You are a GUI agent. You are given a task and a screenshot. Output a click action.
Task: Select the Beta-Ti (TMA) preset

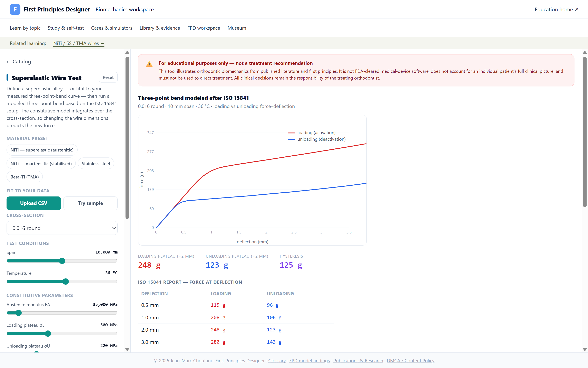coord(24,177)
